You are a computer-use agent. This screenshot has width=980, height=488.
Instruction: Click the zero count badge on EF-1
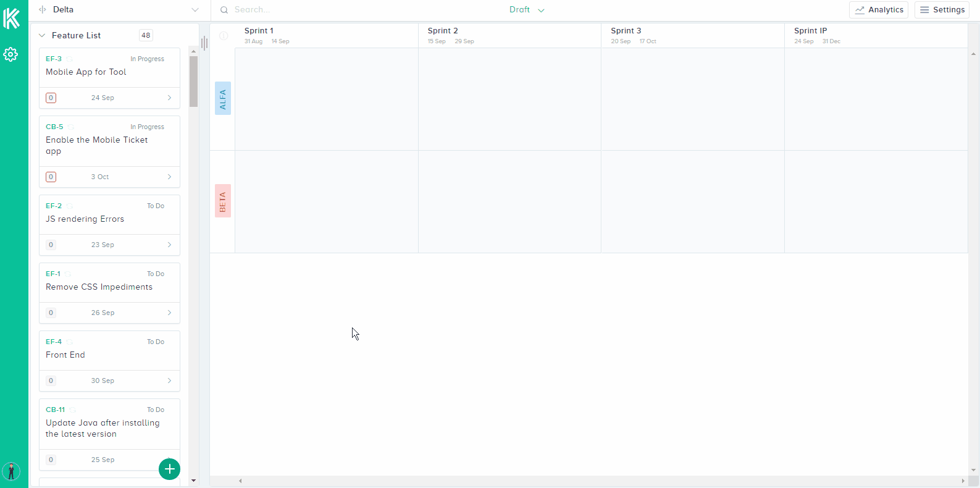[x=51, y=313]
